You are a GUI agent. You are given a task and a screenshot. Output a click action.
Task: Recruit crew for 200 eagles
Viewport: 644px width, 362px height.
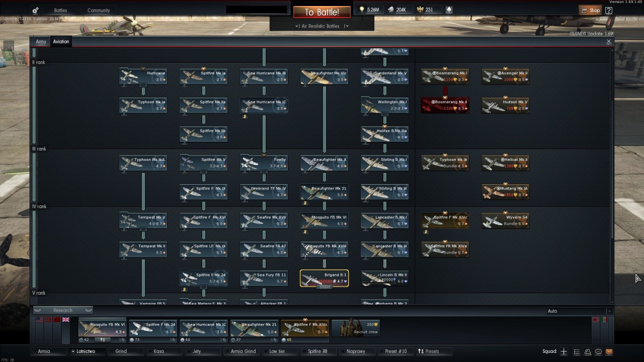tap(356, 328)
